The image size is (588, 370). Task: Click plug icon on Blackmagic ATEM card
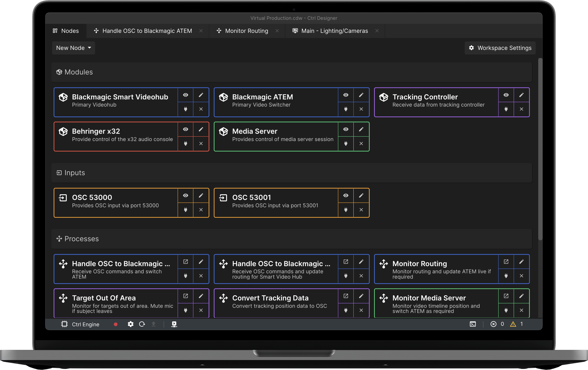(346, 109)
